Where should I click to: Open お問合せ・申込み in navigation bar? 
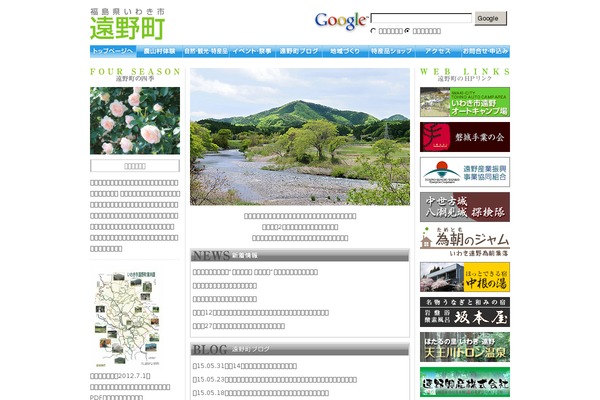(x=486, y=51)
